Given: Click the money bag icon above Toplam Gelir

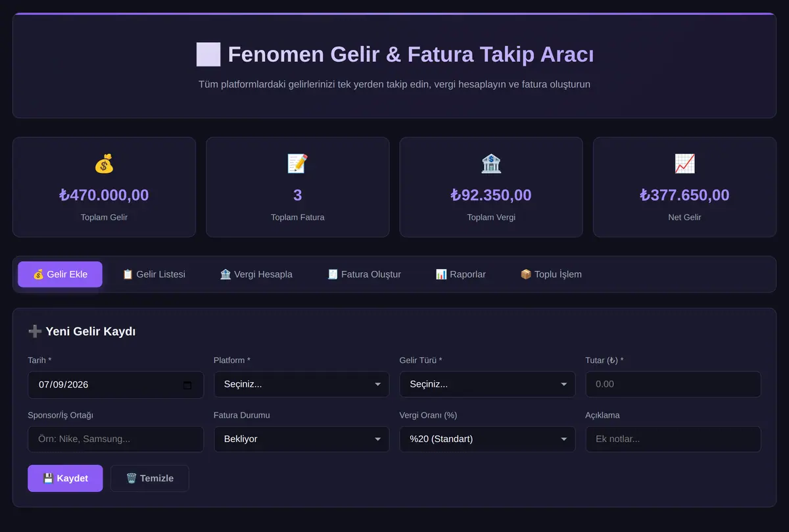Looking at the screenshot, I should click(x=104, y=163).
